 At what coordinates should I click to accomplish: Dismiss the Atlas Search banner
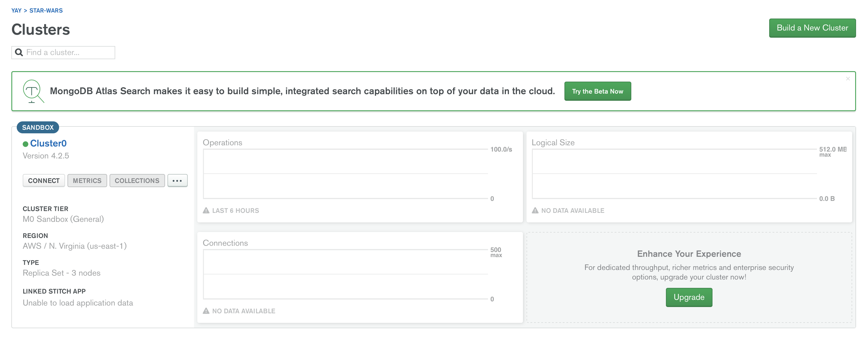848,79
